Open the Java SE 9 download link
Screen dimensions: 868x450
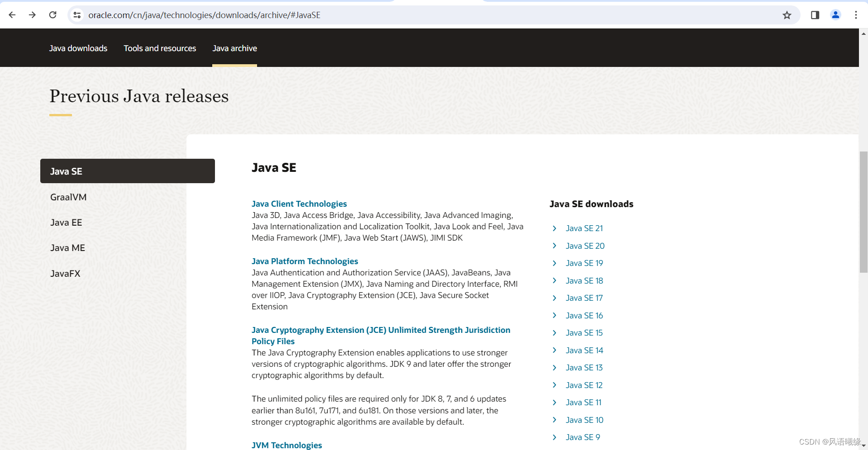(x=583, y=437)
